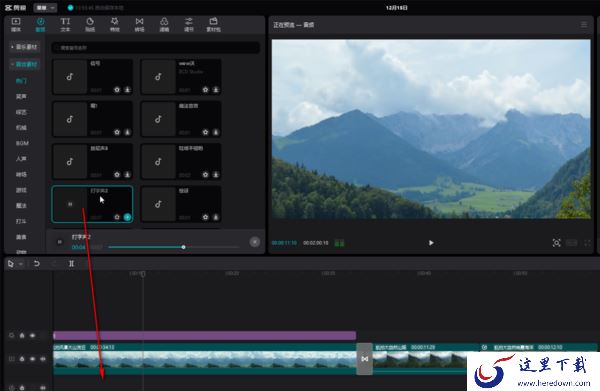
Task: Open the Filters tab with three circles
Action: tap(164, 24)
